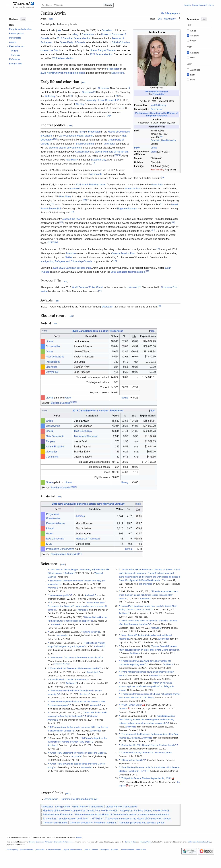
Task: Open the page tools three-dot menu
Action: coord(179,19)
